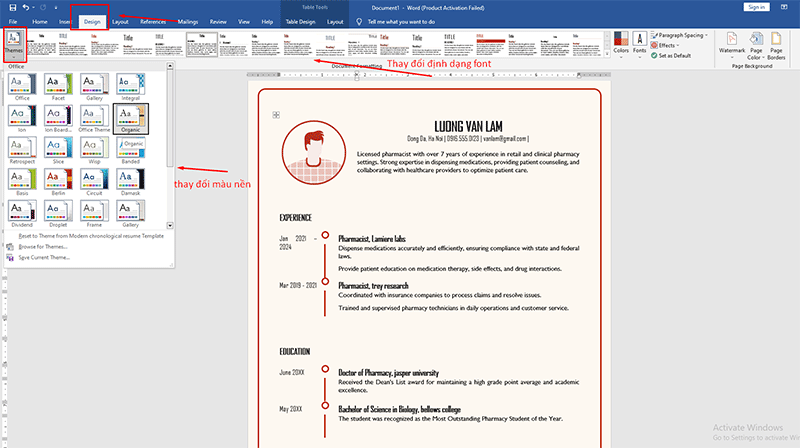Apply the Facet theme
The image size is (800, 448).
coord(58,87)
